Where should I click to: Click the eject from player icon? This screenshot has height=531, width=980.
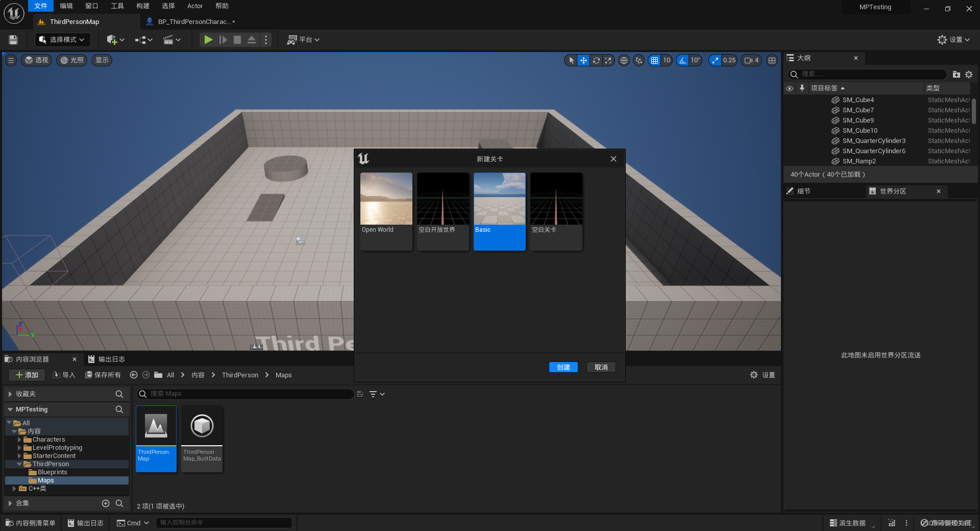point(252,40)
